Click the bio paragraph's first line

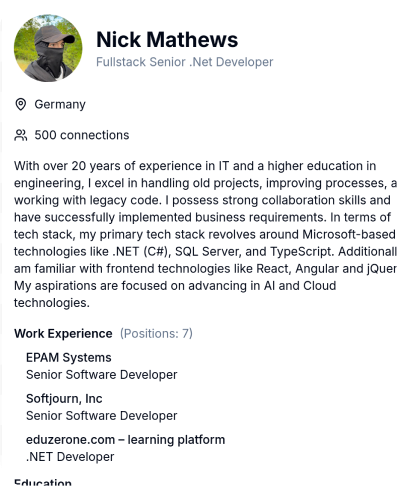(195, 166)
